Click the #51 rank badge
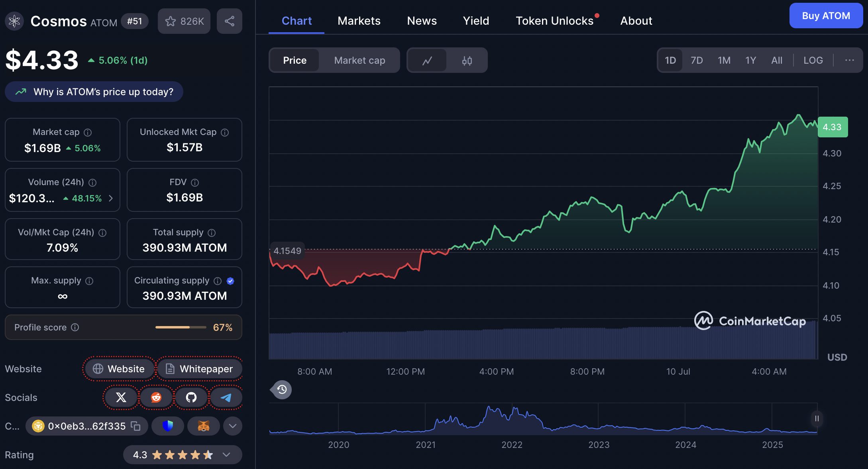This screenshot has height=469, width=868. [134, 21]
